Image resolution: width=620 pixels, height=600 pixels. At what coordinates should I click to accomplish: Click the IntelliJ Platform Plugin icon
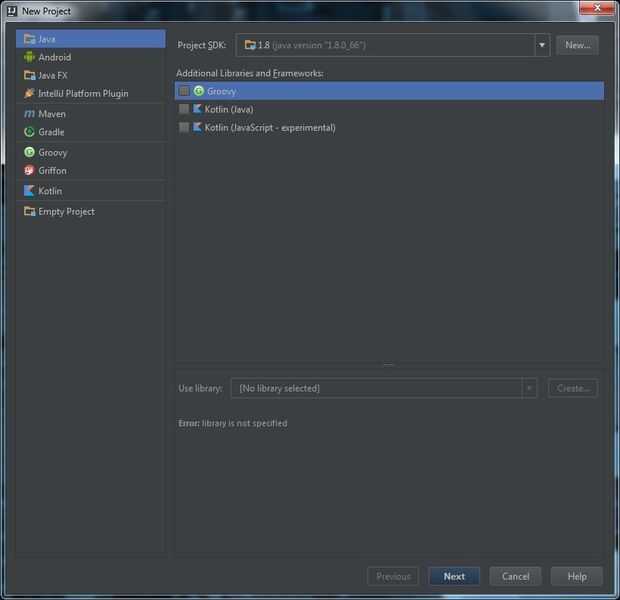click(x=29, y=93)
